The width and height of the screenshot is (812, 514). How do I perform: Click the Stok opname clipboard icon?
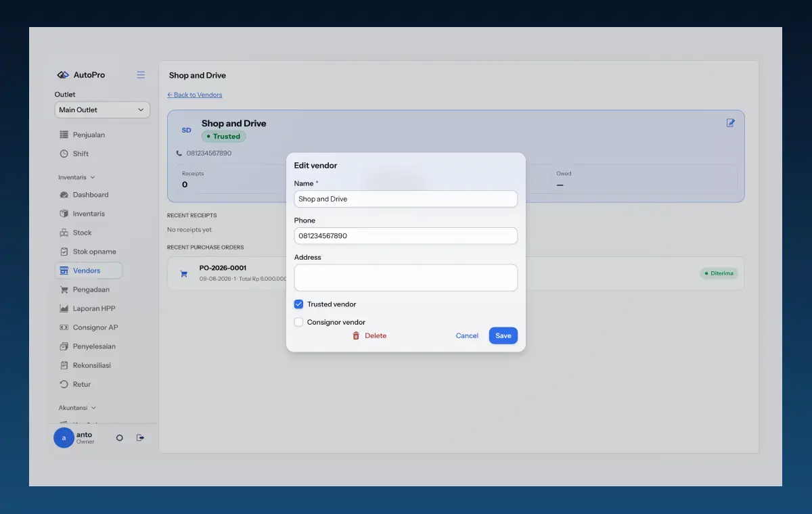64,252
